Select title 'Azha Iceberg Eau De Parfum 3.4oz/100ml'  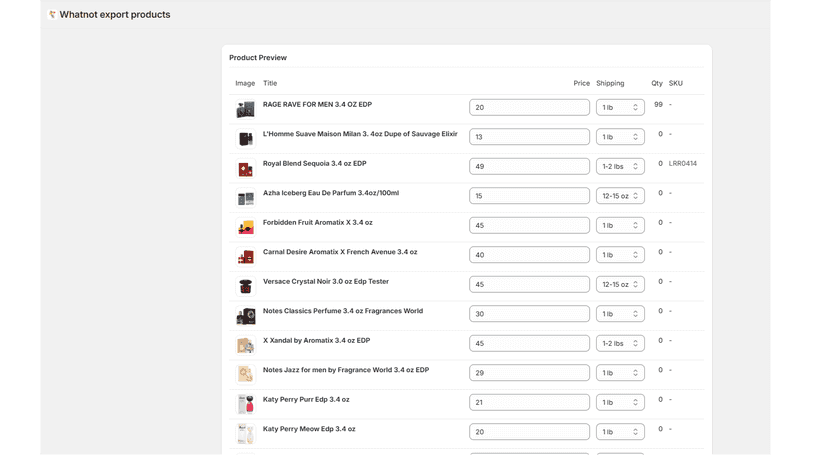point(331,193)
